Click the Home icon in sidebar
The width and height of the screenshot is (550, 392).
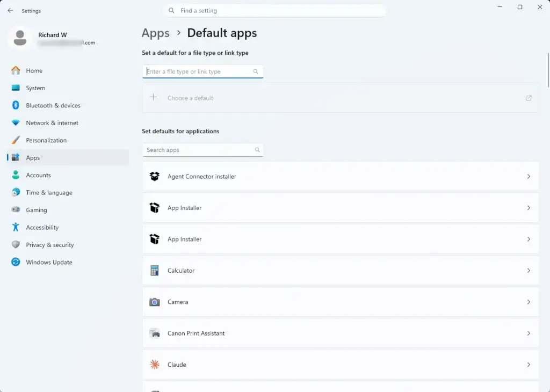point(16,70)
